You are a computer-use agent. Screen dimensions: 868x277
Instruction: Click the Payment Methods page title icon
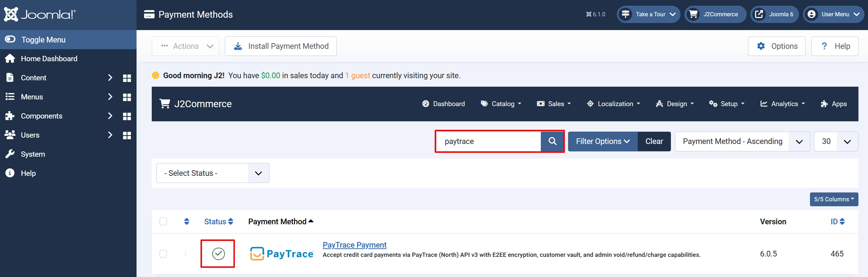[149, 15]
